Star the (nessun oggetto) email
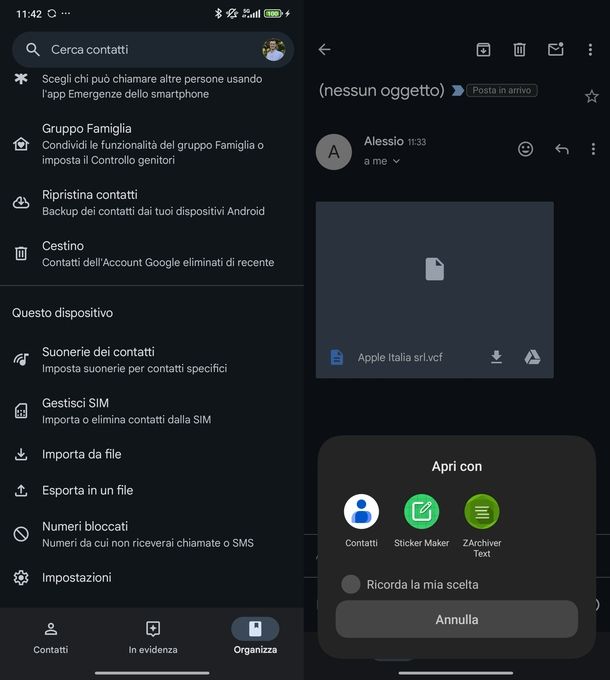 pyautogui.click(x=591, y=96)
